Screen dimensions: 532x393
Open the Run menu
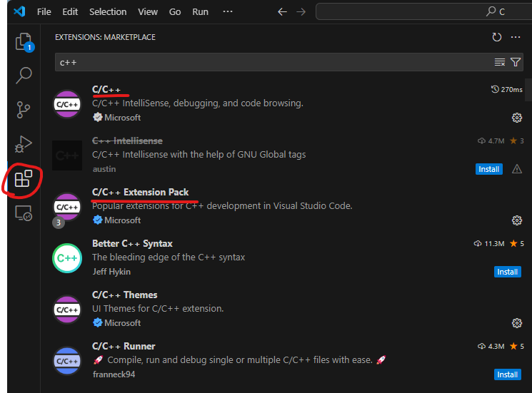coord(200,12)
